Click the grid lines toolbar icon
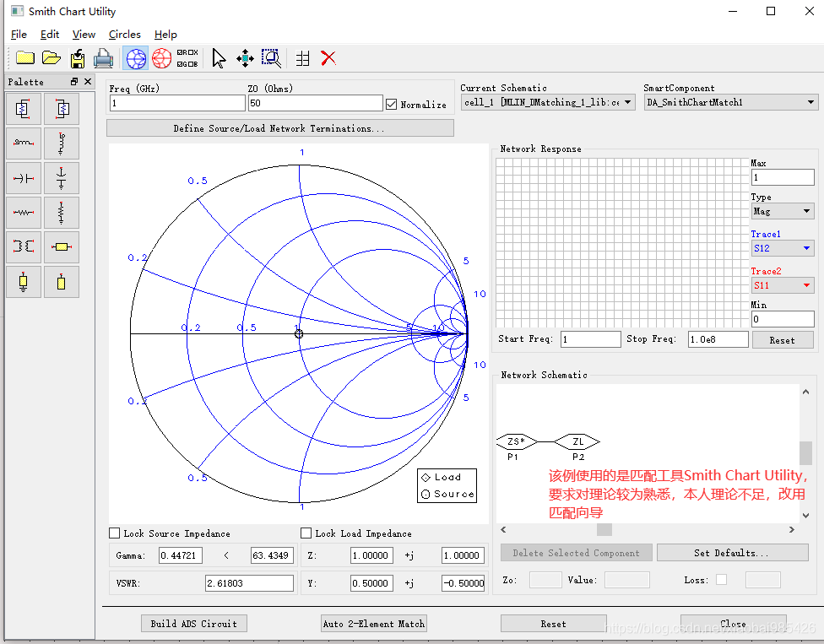The height and width of the screenshot is (644, 824). [x=302, y=58]
